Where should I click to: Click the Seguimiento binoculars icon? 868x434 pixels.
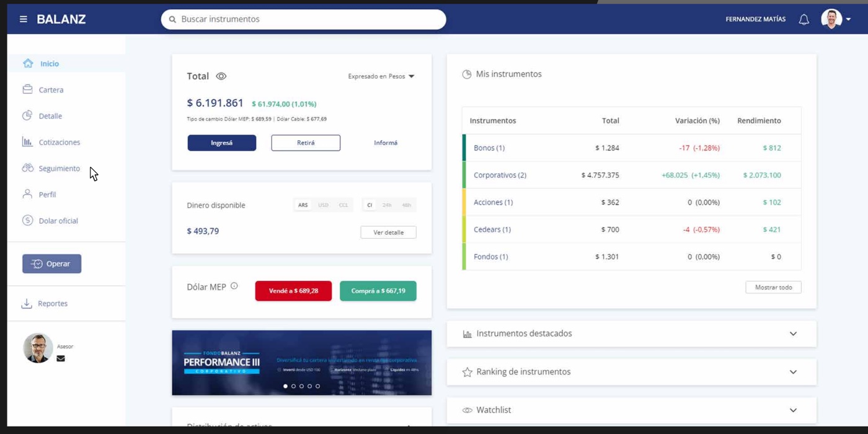[27, 168]
